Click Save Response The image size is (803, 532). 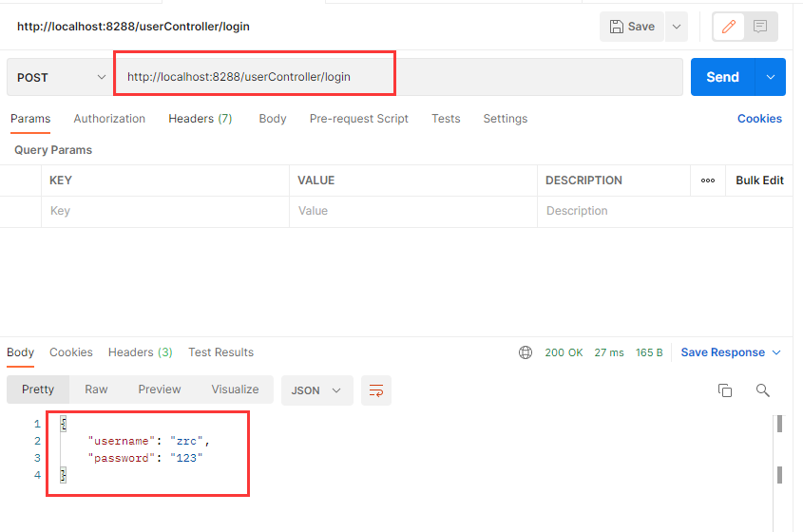pos(722,352)
